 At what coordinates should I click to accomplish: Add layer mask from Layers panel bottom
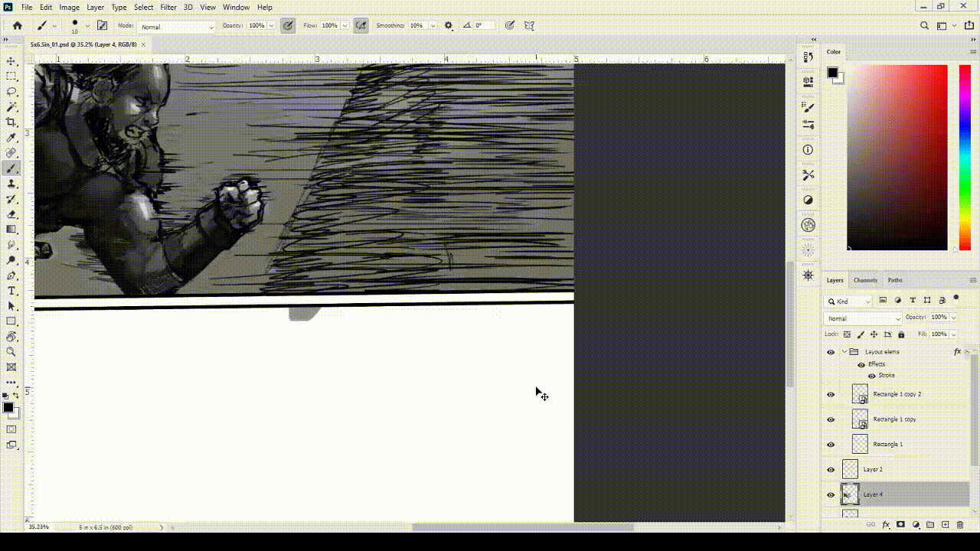901,525
